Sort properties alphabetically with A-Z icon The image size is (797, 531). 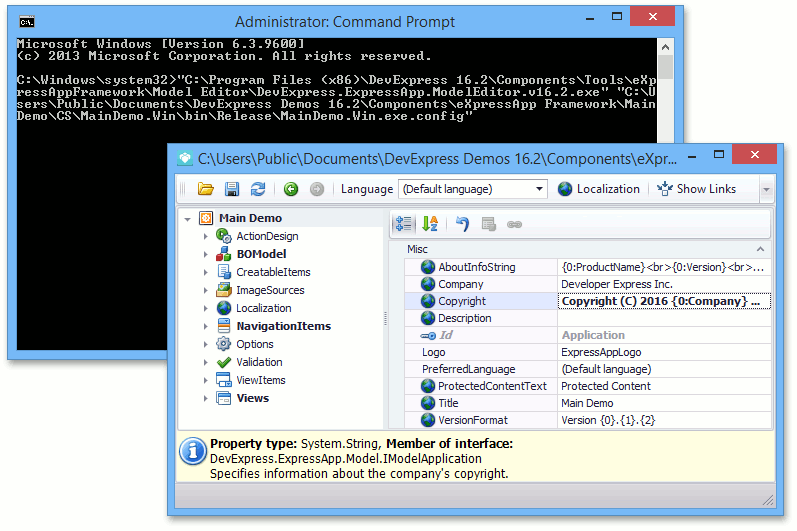click(x=430, y=224)
